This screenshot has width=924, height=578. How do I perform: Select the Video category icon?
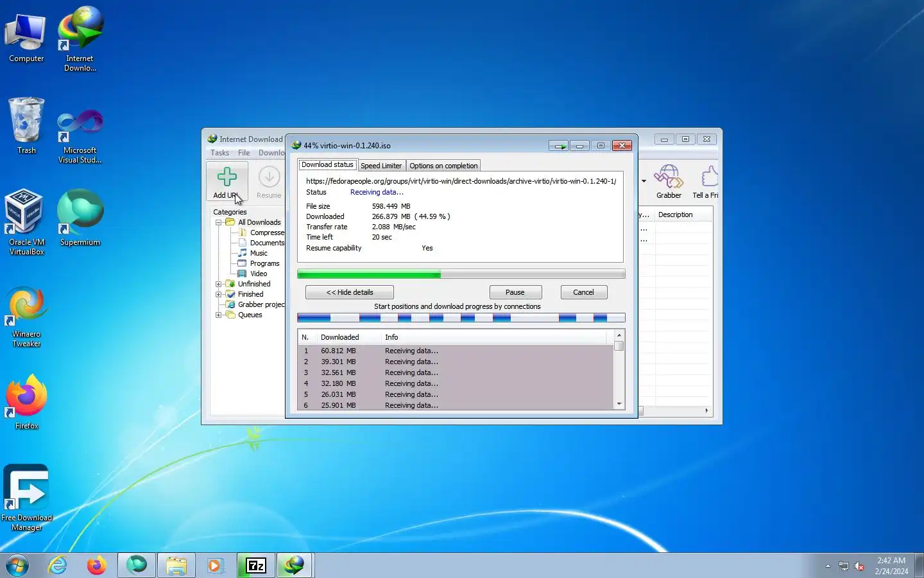pyautogui.click(x=243, y=274)
